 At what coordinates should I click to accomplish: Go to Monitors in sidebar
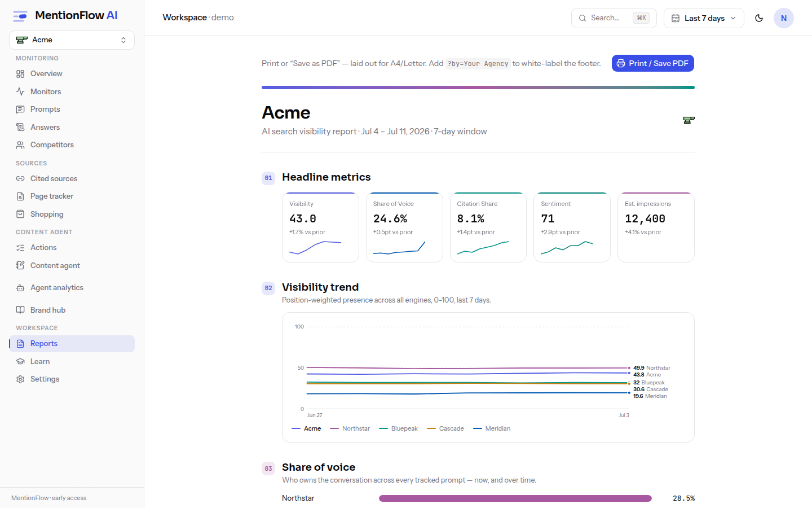(72, 91)
